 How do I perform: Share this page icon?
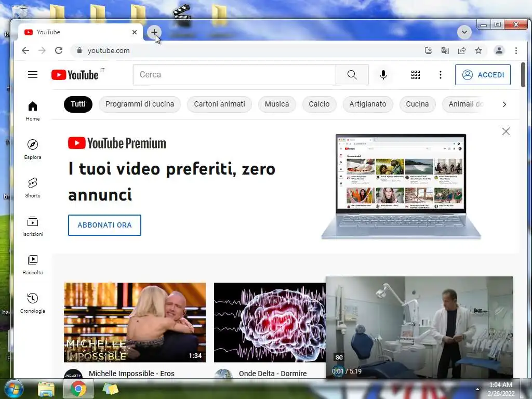pyautogui.click(x=462, y=50)
